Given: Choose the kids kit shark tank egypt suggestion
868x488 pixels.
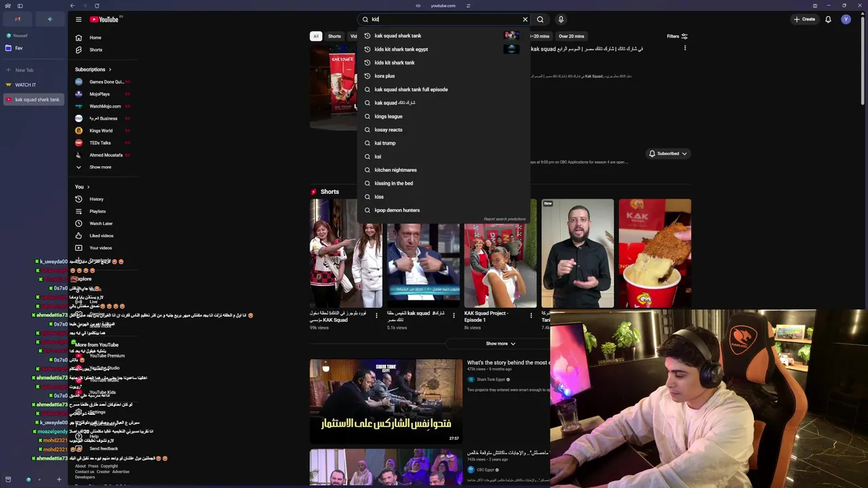Looking at the screenshot, I should pyautogui.click(x=443, y=49).
